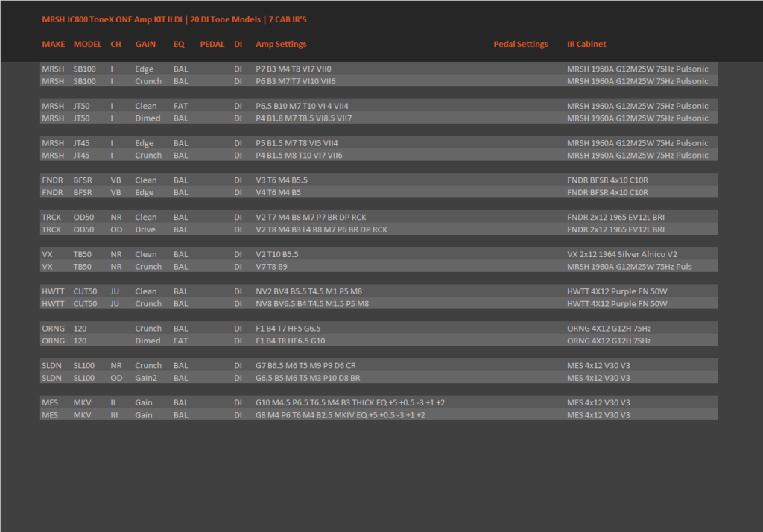Click the MAKE column header
This screenshot has width=763, height=532.
[53, 44]
